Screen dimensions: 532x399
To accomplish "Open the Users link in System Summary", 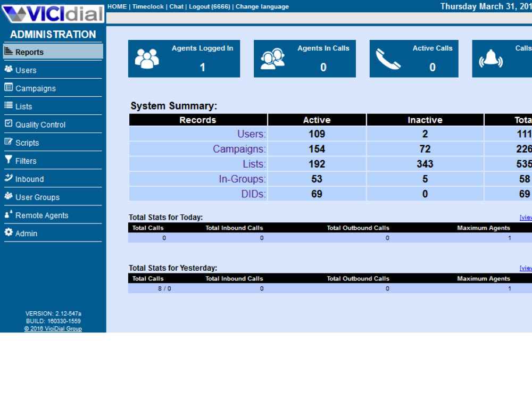I will [252, 134].
